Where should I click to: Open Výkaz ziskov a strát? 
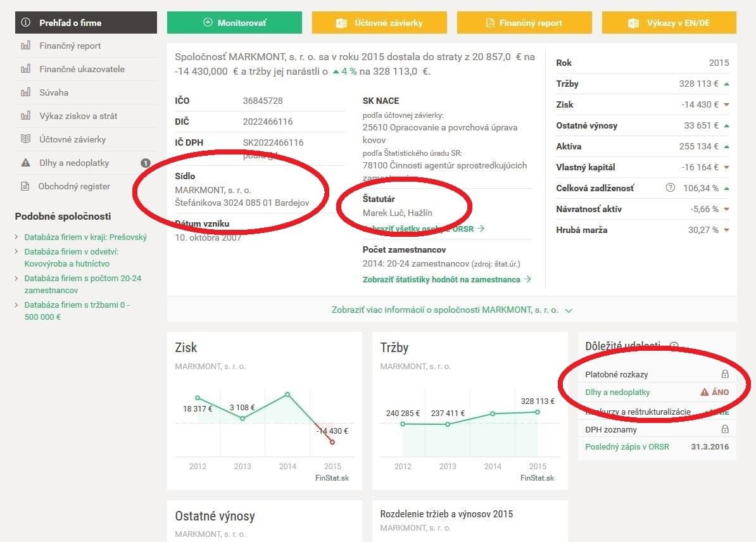[x=78, y=116]
